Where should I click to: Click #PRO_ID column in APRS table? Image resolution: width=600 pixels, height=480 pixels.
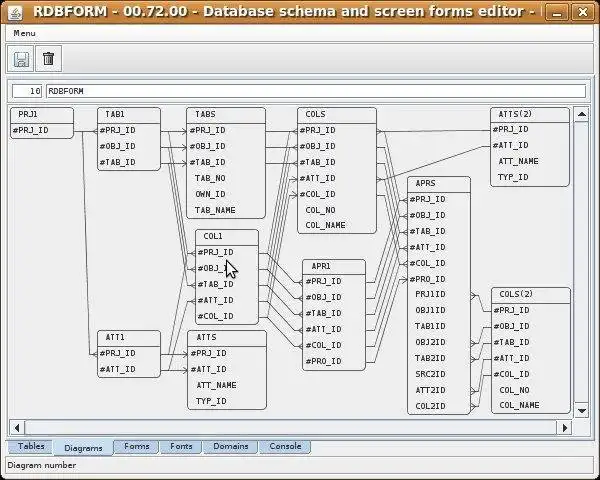pos(427,279)
